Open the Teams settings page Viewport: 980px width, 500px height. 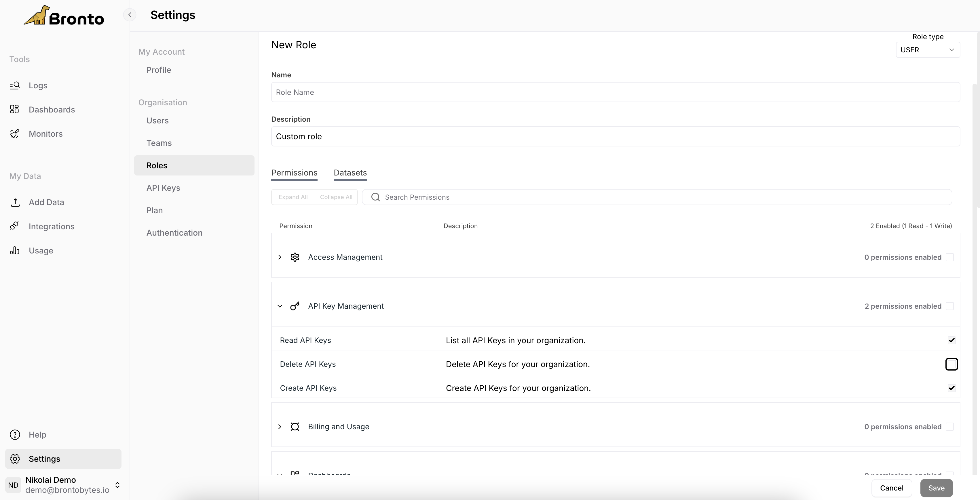159,143
